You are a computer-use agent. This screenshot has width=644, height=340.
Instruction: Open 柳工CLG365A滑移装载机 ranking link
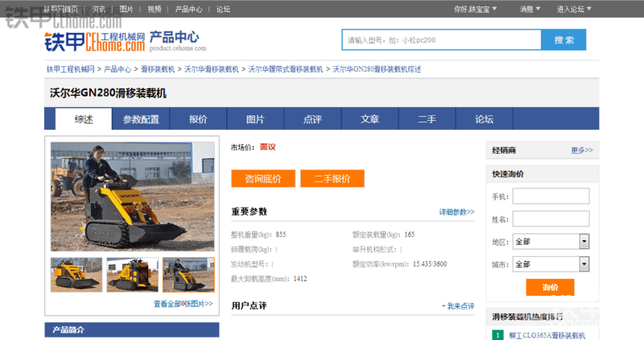547,335
